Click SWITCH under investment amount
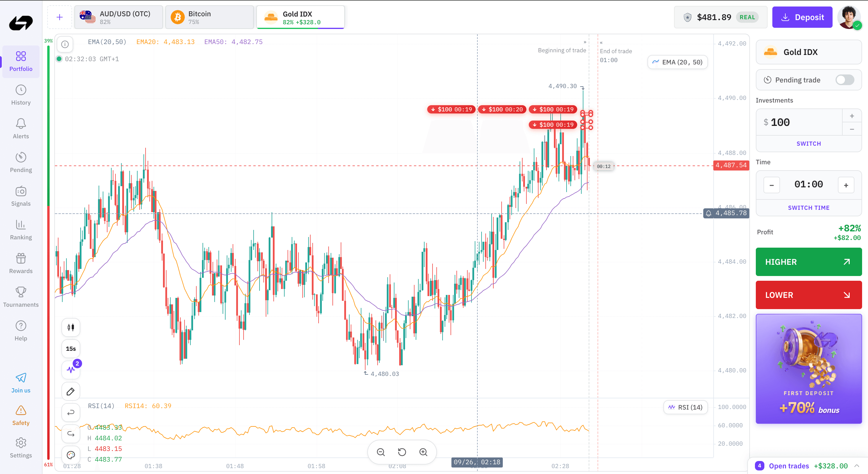The height and width of the screenshot is (474, 868). point(809,144)
